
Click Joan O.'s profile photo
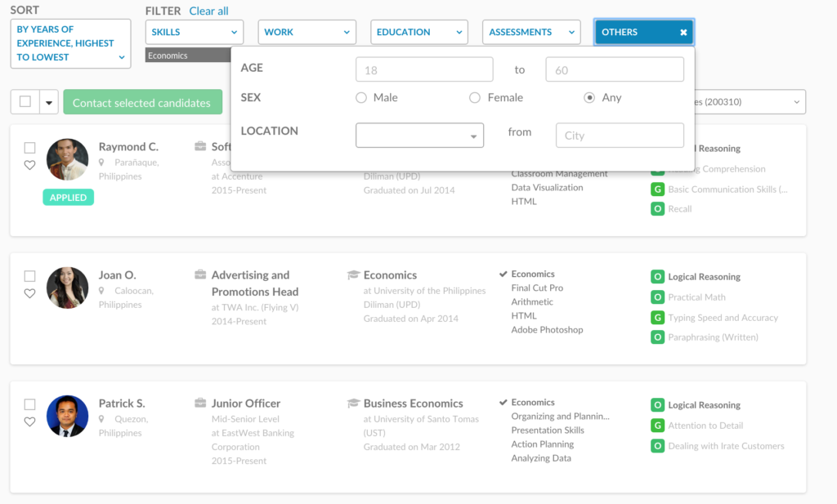coord(67,288)
